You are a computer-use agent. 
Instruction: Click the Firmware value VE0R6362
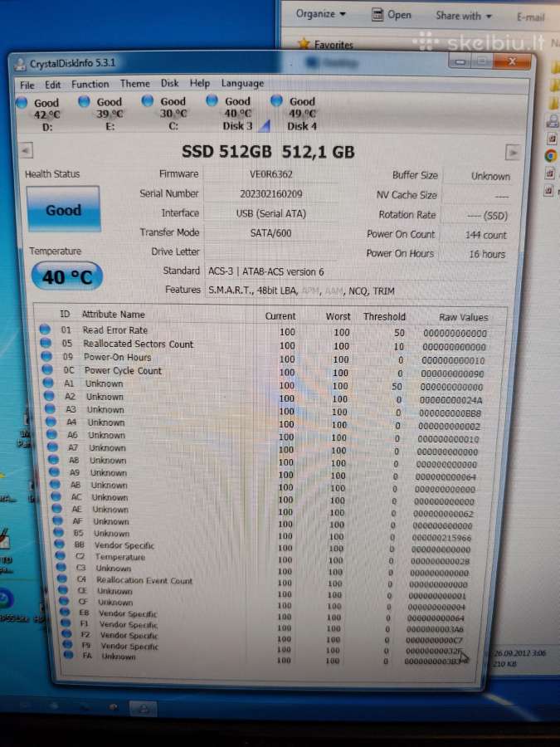coord(270,174)
